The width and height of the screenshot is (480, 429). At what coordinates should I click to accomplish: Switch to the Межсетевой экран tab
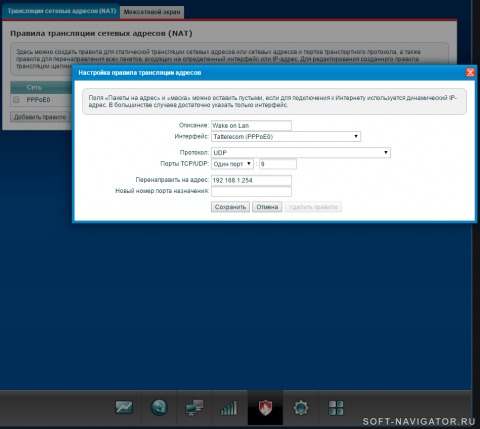tap(152, 12)
